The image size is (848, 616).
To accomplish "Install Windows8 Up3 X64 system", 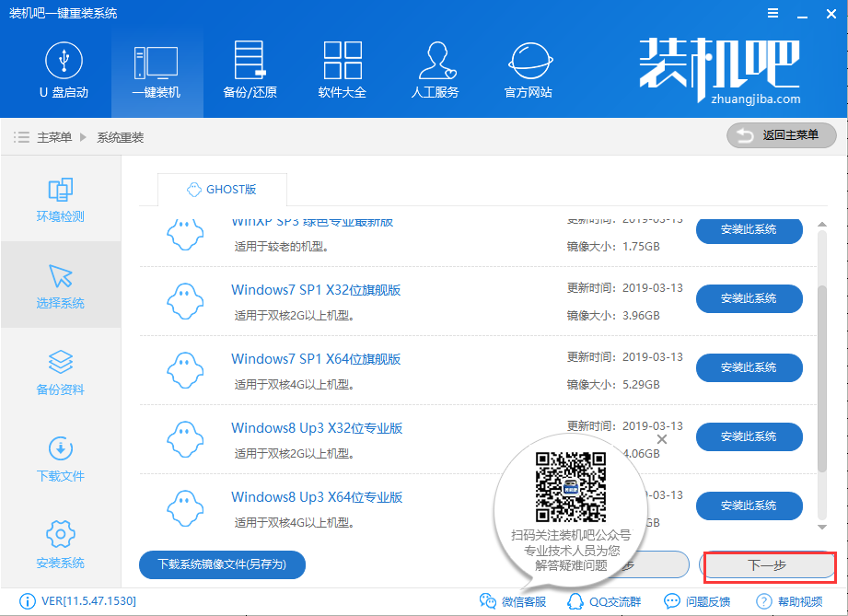I will point(749,506).
